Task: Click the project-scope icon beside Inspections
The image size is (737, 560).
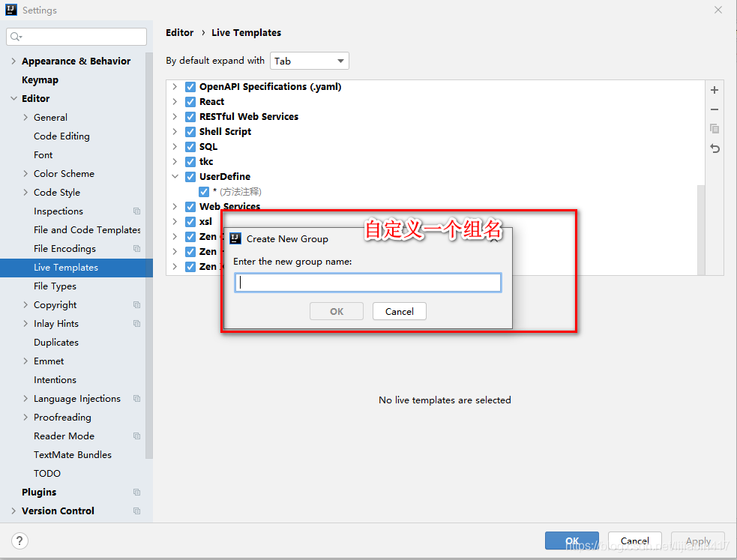Action: point(136,211)
